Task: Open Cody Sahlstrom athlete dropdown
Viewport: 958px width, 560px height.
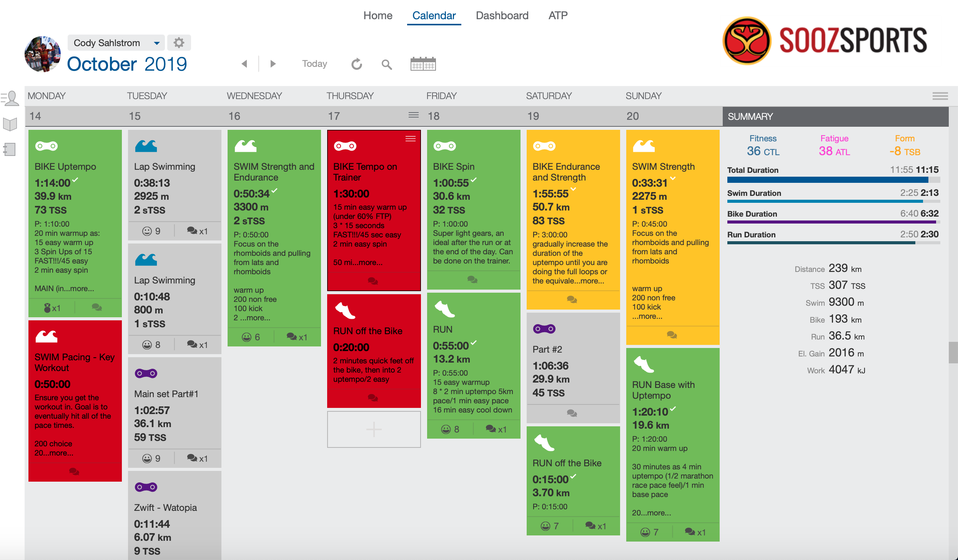Action: tap(116, 43)
